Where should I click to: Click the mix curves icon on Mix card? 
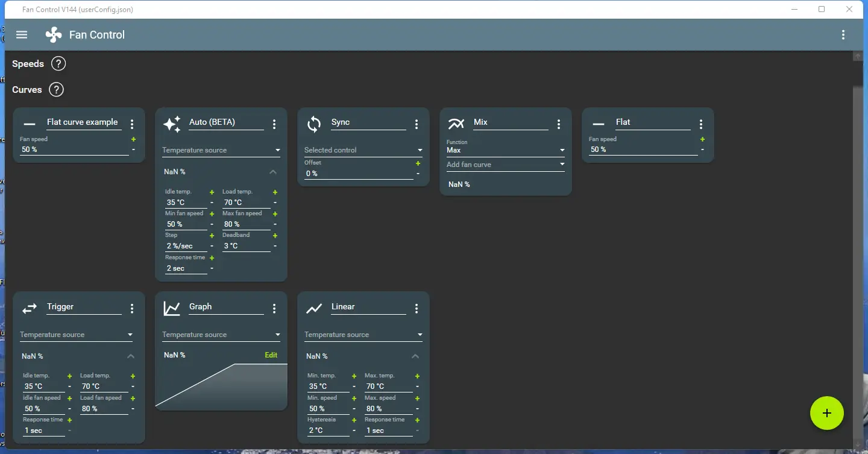tap(456, 124)
